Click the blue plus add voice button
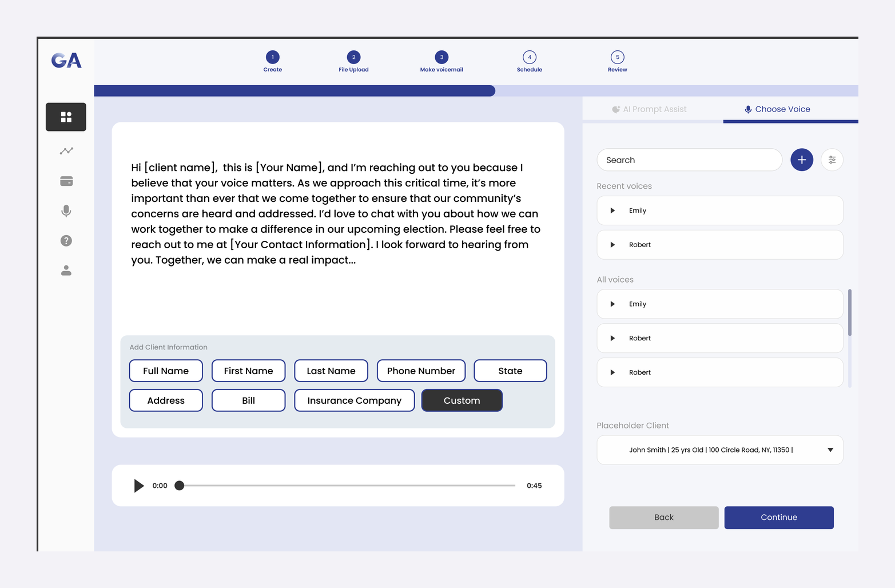This screenshot has width=895, height=588. (802, 160)
